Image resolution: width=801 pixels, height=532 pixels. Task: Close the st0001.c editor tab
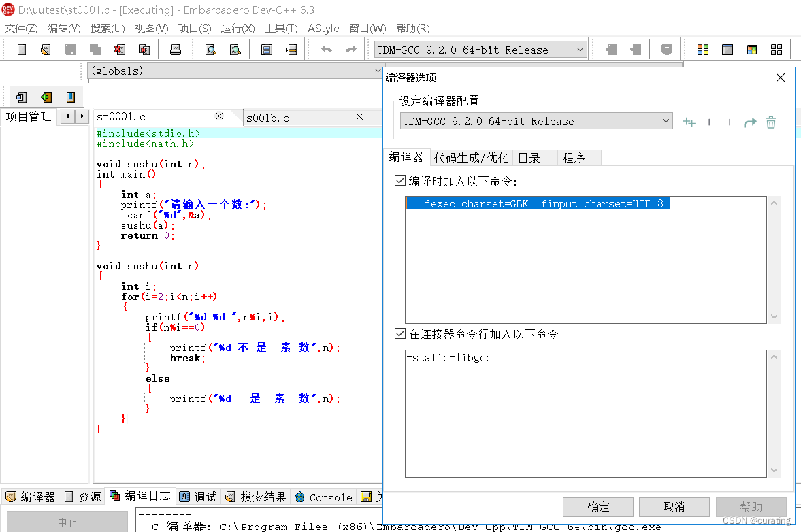click(x=220, y=116)
